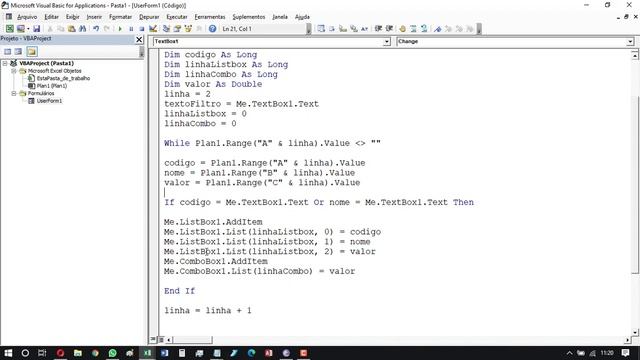The width and height of the screenshot is (640, 360).
Task: Open the Arquivo menu
Action: pos(27,17)
